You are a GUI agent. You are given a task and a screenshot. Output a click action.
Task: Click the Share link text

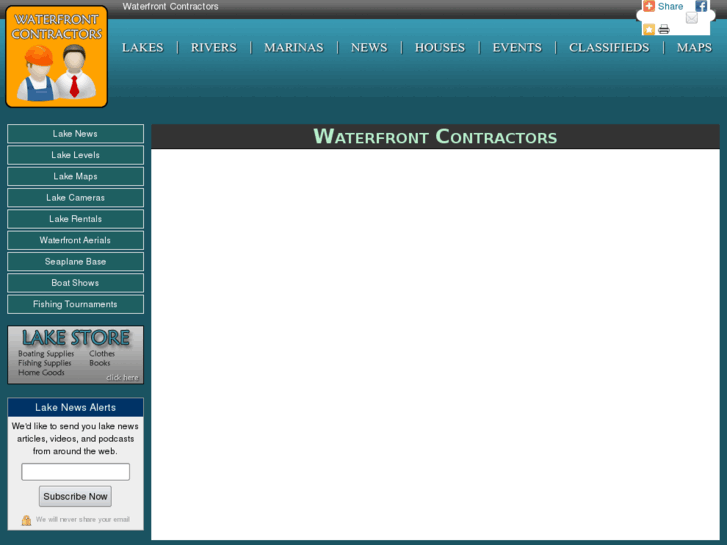(x=670, y=6)
